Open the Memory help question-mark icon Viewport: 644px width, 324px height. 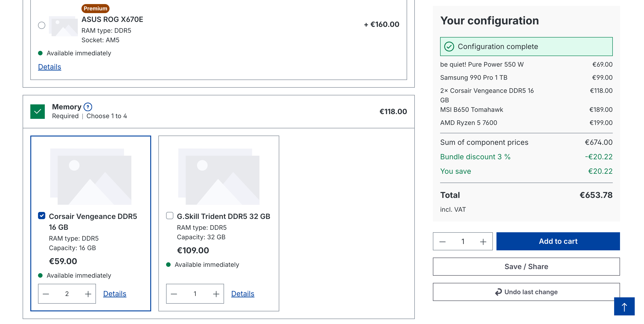coord(88,107)
